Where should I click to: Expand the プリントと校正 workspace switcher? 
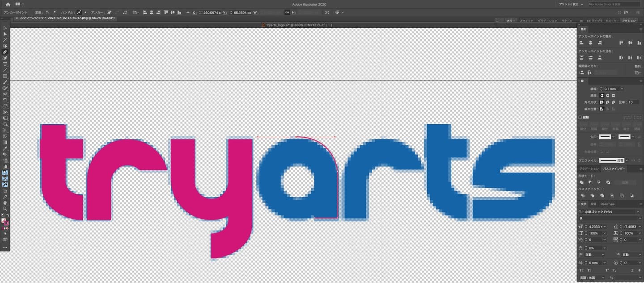pos(571,4)
